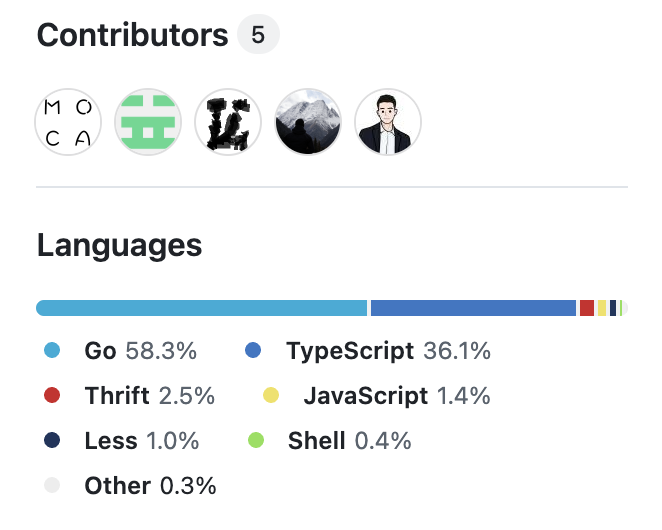Click the yellow JavaScript bar segment
This screenshot has width=662, height=530.
click(x=602, y=308)
